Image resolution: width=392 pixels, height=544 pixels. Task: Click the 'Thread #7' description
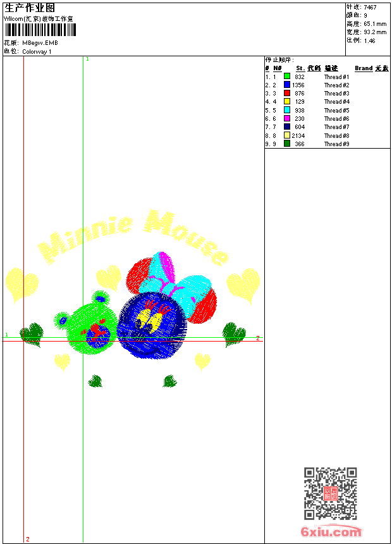coord(336,127)
